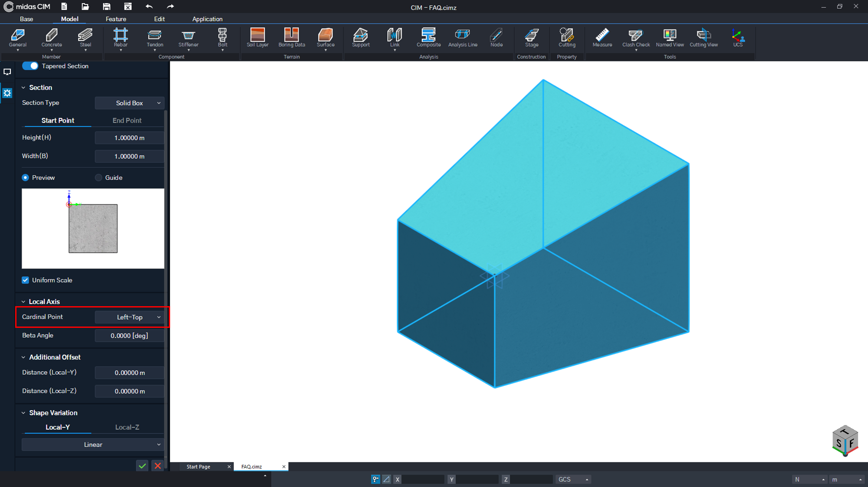Click the Boring Data terrain tool

292,38
